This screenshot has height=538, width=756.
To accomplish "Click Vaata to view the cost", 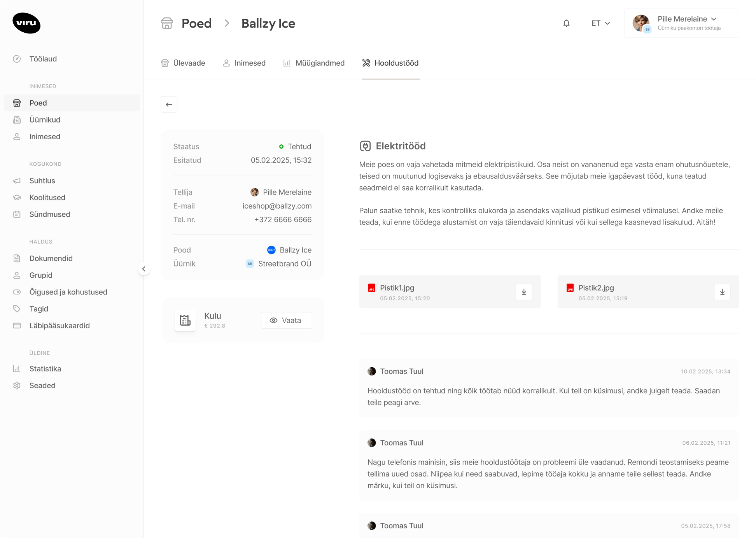I will tap(286, 321).
